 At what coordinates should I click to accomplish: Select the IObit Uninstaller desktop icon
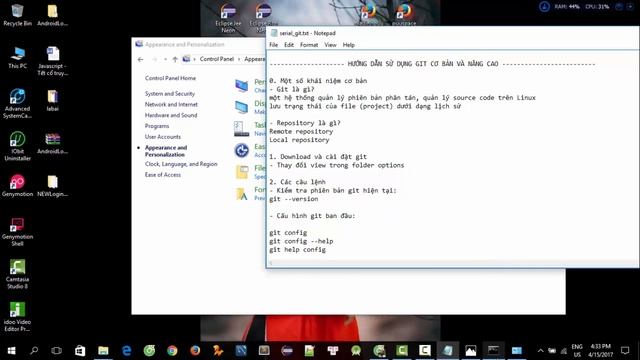(x=17, y=146)
